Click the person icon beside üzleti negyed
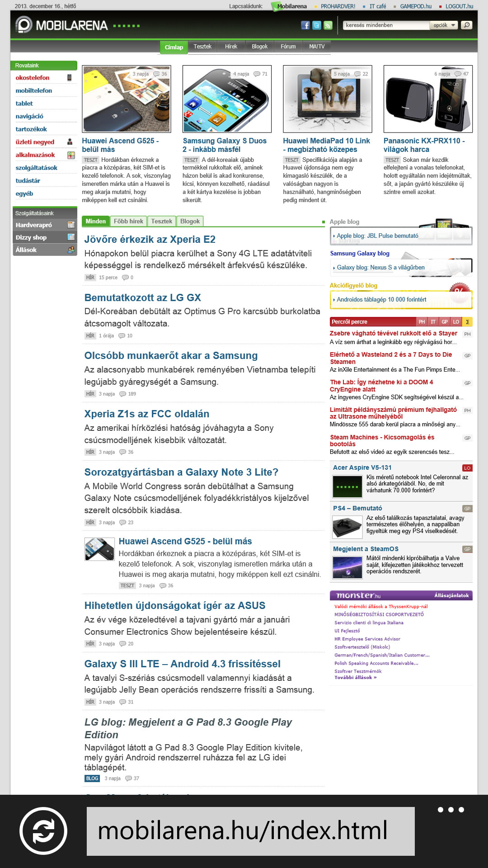 tap(70, 142)
